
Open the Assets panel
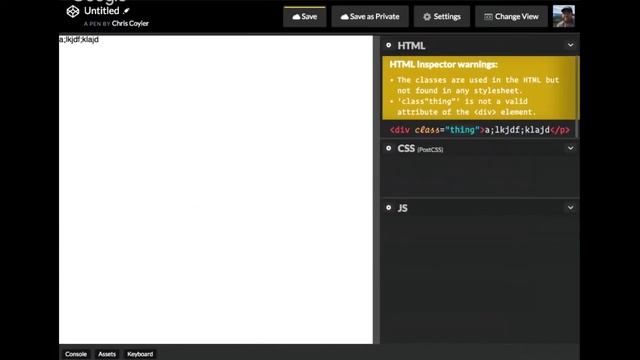107,354
